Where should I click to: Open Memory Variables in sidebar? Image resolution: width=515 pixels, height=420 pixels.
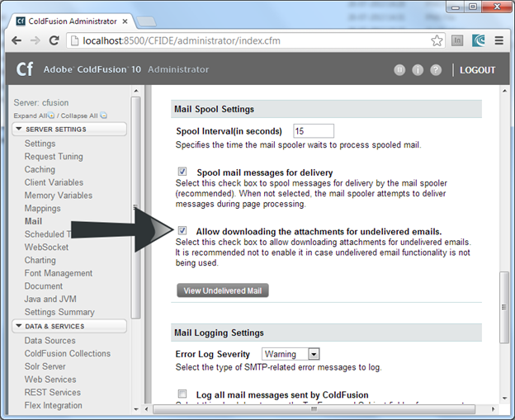point(59,196)
